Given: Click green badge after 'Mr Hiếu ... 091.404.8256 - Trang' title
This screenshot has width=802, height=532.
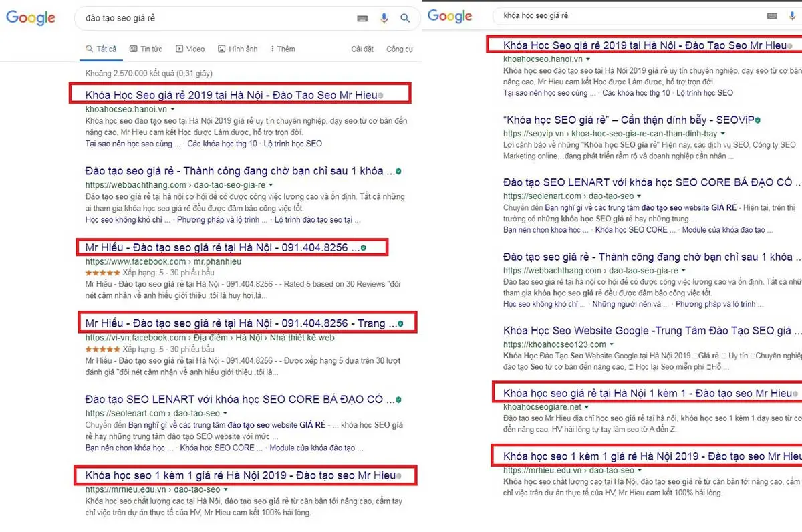Looking at the screenshot, I should [x=400, y=324].
